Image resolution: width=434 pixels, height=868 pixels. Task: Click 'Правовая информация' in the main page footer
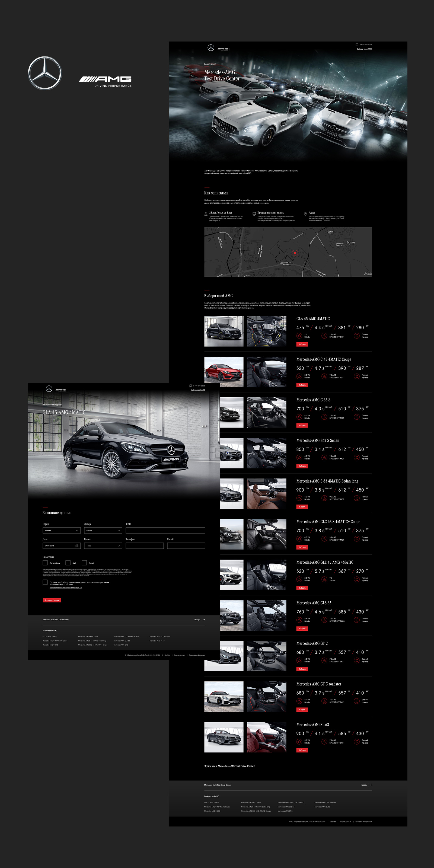point(363,822)
